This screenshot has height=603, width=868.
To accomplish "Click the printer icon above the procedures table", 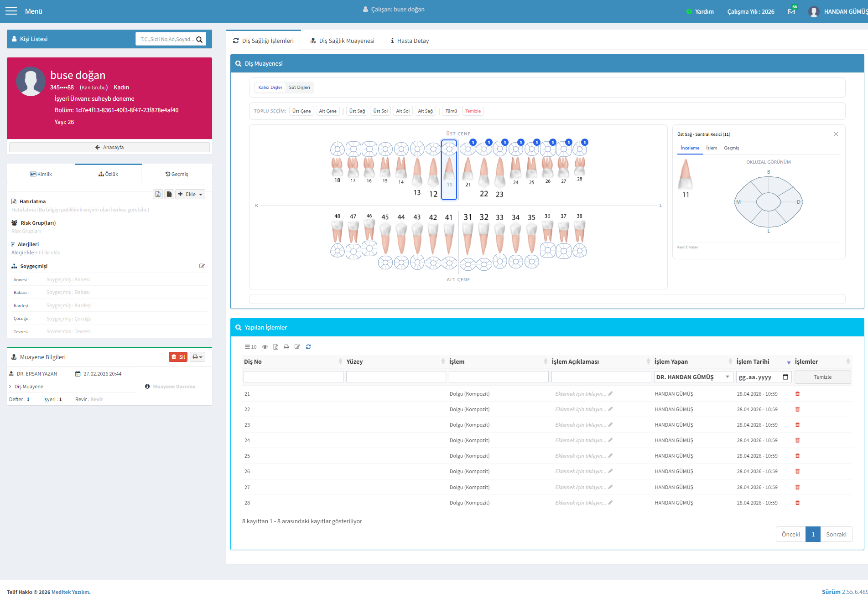I will pos(286,347).
